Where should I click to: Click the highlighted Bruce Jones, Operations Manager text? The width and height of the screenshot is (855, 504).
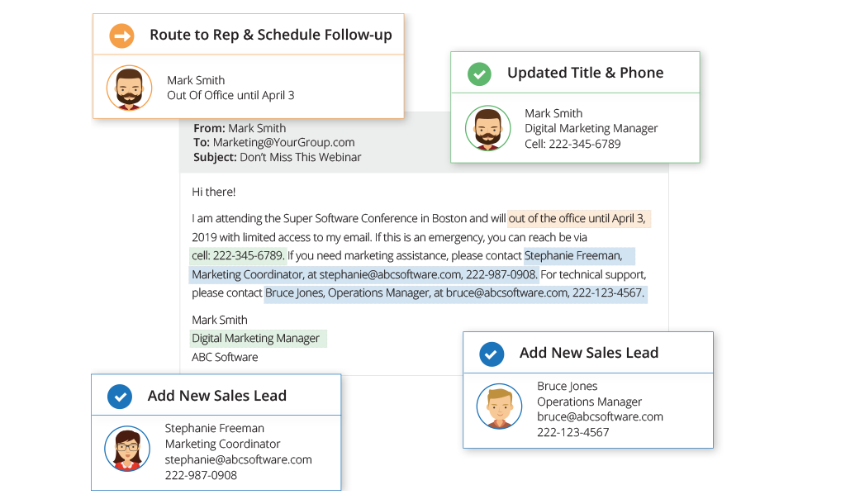pyautogui.click(x=347, y=293)
